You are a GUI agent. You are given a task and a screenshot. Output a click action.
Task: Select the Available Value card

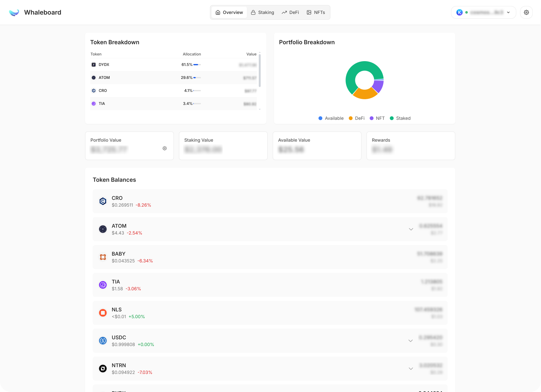317,146
